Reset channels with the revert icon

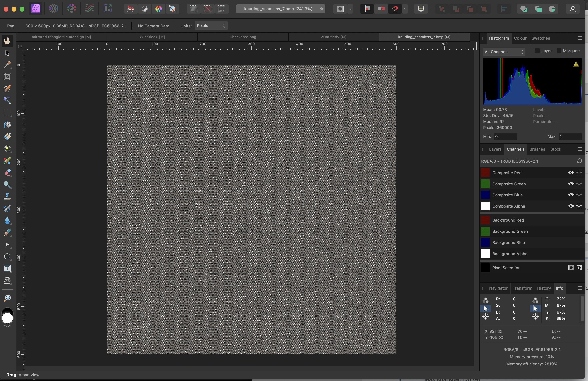(579, 161)
